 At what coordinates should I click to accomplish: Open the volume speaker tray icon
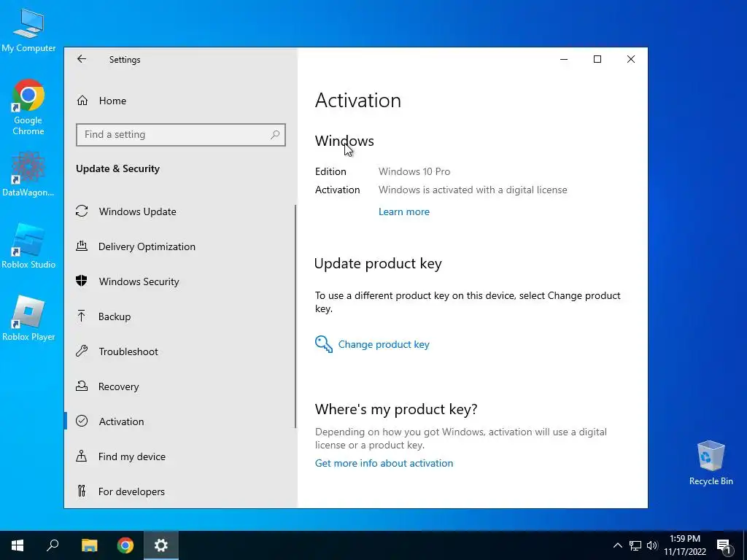[x=652, y=545]
